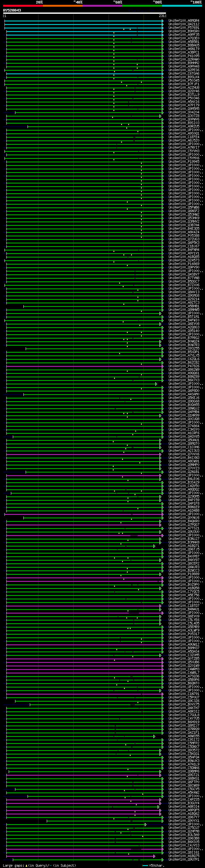Select hit label UniRef100_B9HHM2
The height and width of the screenshot is (868, 205).
pyautogui.click(x=184, y=63)
